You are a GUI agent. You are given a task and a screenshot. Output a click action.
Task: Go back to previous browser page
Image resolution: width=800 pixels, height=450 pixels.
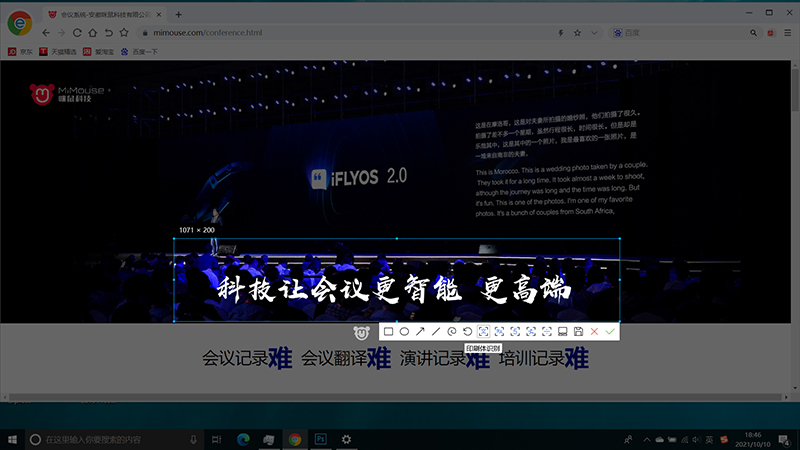pyautogui.click(x=46, y=33)
